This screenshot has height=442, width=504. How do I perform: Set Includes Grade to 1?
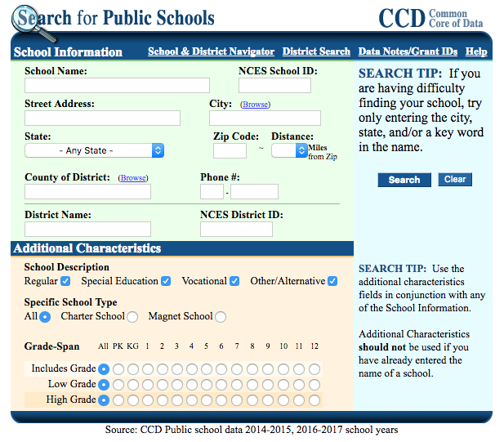pos(148,369)
